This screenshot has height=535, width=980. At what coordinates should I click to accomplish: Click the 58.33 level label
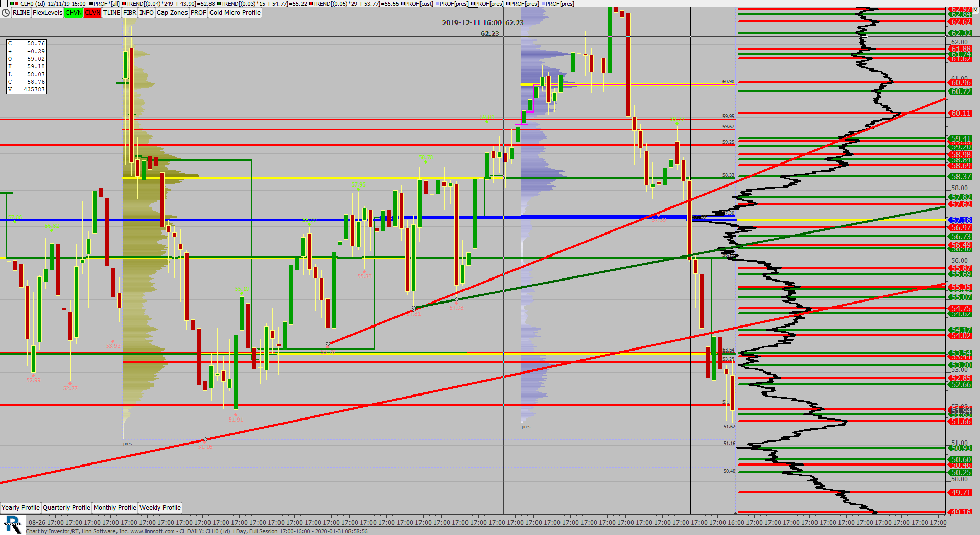728,175
